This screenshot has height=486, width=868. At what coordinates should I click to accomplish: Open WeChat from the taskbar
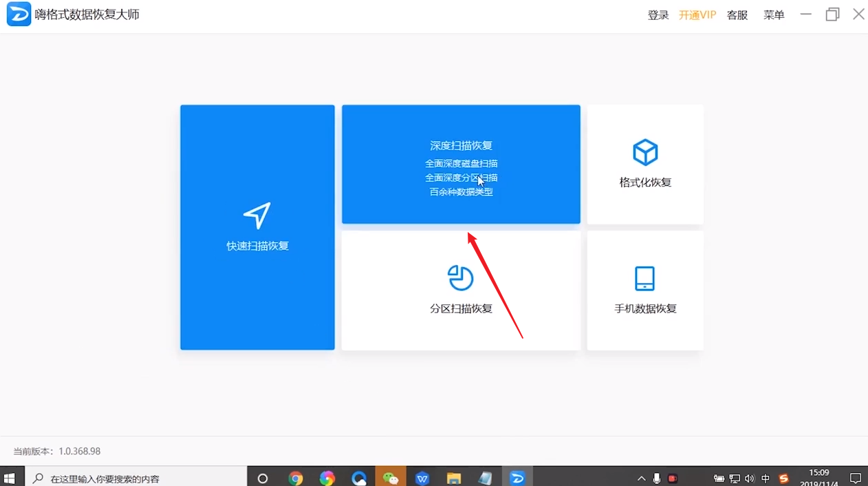tap(391, 478)
